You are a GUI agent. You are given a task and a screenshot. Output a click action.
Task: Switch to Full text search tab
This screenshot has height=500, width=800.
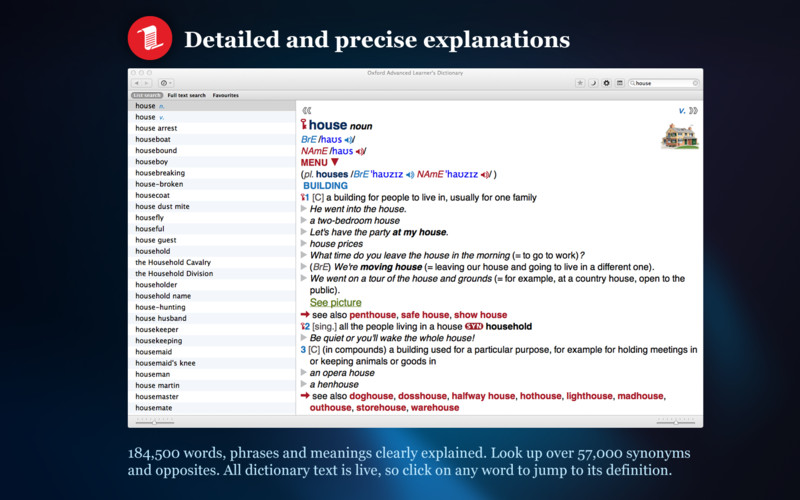point(186,95)
